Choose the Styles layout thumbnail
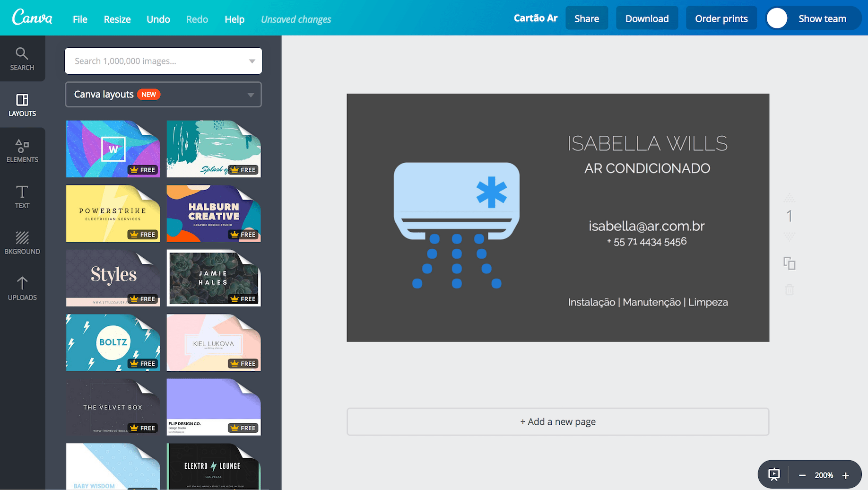The width and height of the screenshot is (868, 490). pos(113,278)
